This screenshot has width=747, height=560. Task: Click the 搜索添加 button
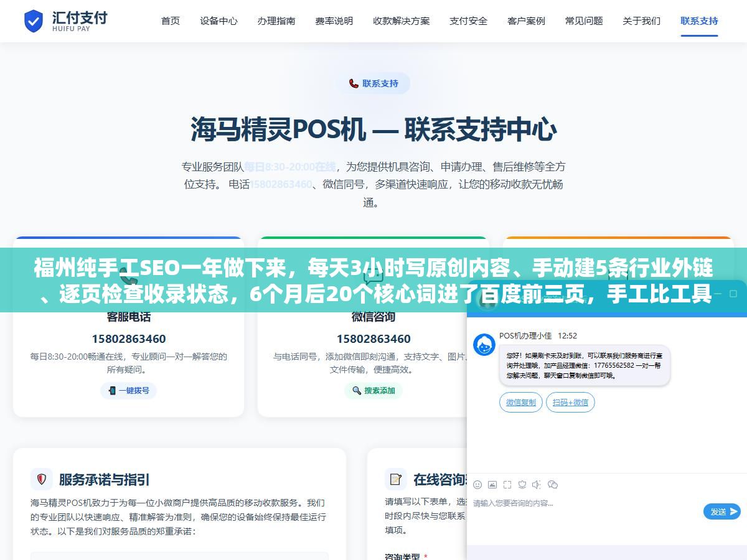(374, 391)
